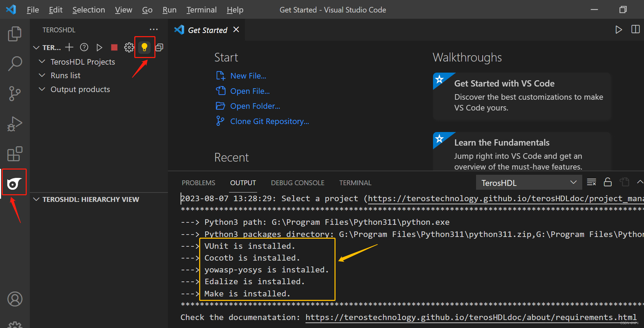
Task: Switch to the OUTPUT panel tab
Action: tap(243, 183)
